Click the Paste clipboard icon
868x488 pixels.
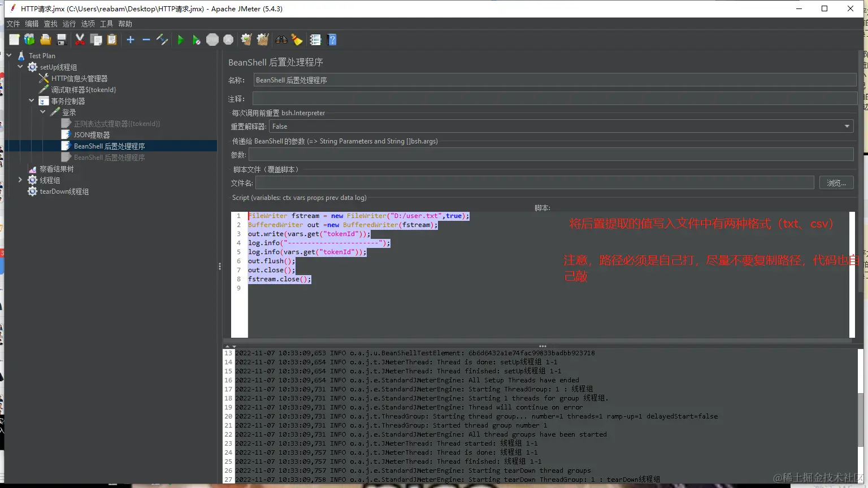point(112,40)
